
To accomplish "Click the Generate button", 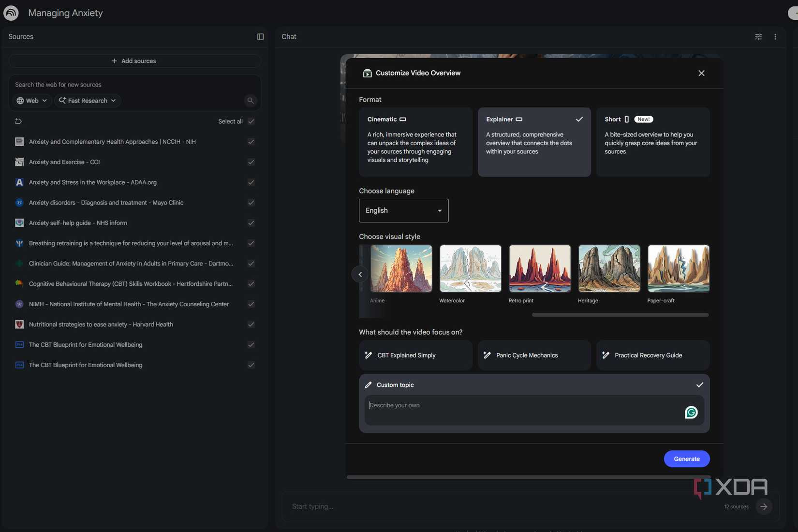I will coord(687,459).
